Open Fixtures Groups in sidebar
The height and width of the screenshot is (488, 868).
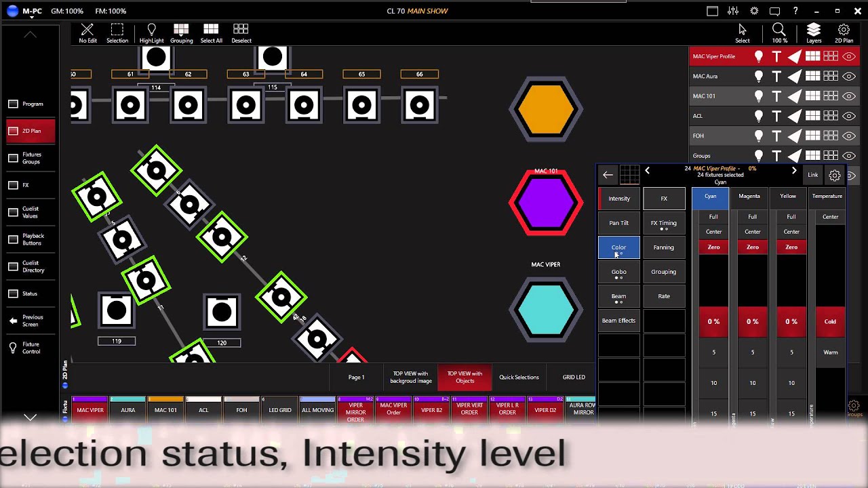[x=31, y=158]
